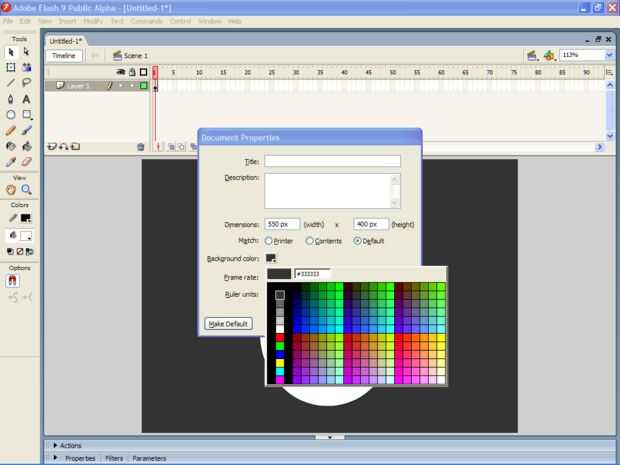Select the Subselection tool
Viewport: 620px width, 465px height.
pos(26,52)
